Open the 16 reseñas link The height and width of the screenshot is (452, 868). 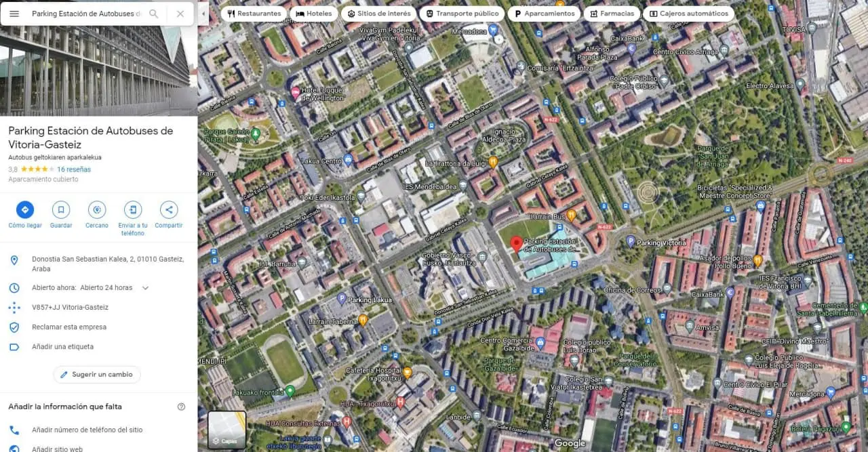click(74, 169)
